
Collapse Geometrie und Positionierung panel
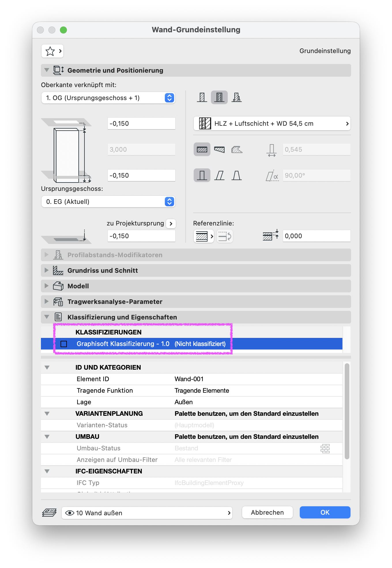[47, 70]
